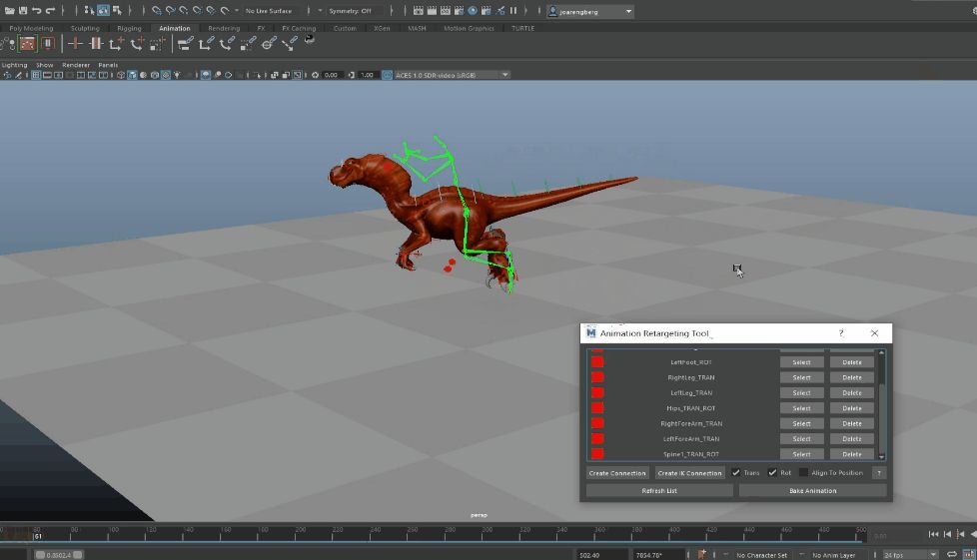Click the Create IK Connection button

[x=689, y=473]
